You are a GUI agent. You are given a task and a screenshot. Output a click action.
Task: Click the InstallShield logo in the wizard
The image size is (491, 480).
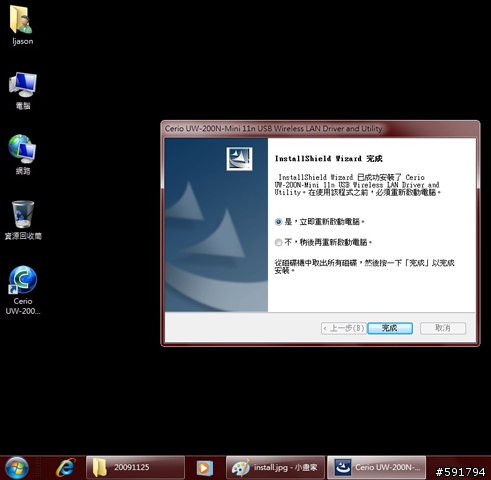pos(239,159)
